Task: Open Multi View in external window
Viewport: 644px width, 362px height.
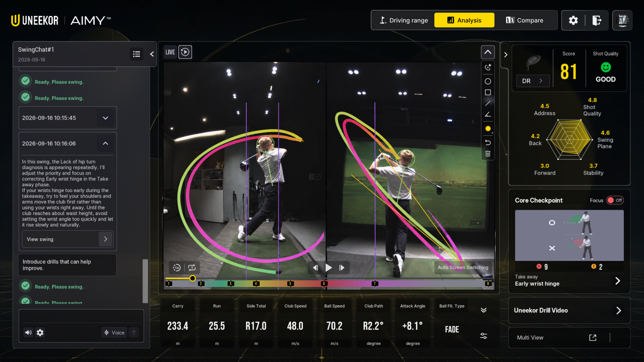Action: click(x=593, y=338)
